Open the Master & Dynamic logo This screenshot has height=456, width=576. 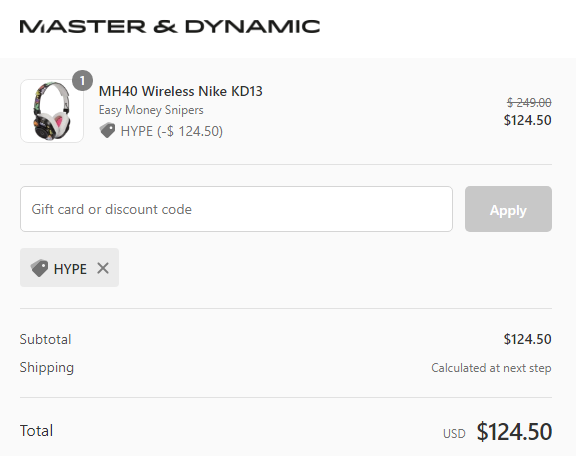(x=170, y=27)
